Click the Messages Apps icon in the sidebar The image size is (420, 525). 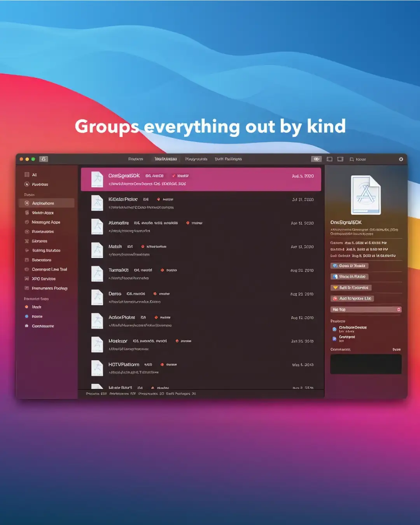[x=27, y=222]
